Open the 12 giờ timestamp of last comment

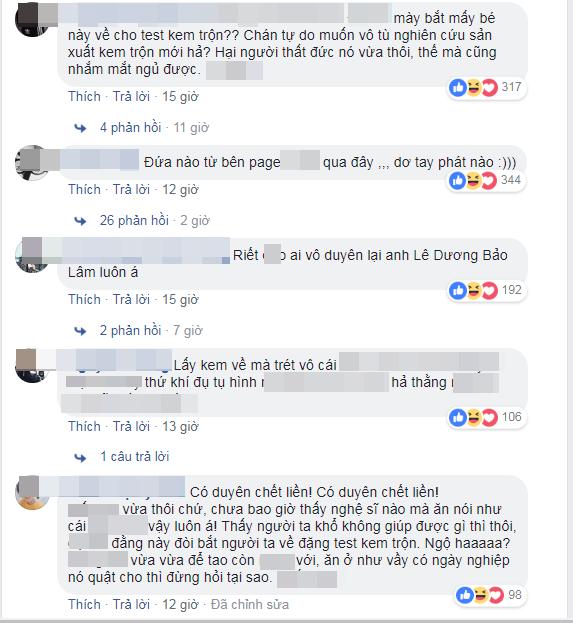(180, 604)
